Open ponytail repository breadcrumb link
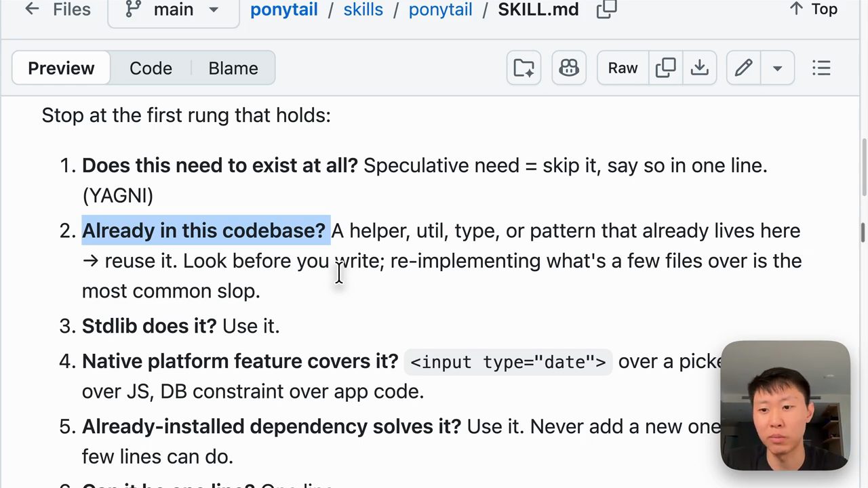 click(283, 9)
